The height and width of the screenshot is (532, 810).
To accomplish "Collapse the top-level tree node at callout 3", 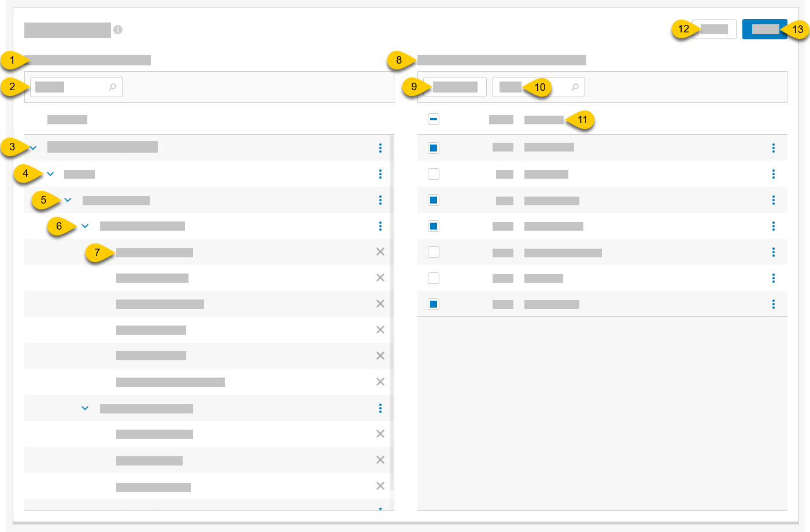I will point(32,147).
